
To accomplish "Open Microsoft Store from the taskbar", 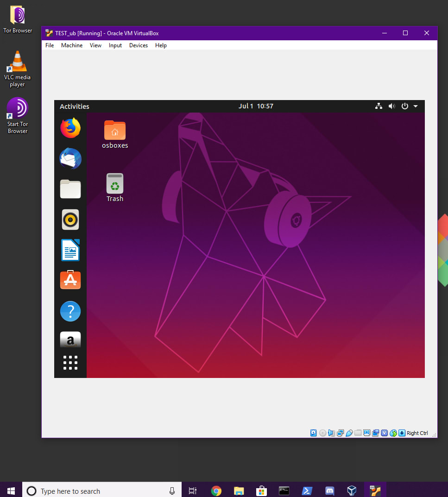I will (261, 491).
